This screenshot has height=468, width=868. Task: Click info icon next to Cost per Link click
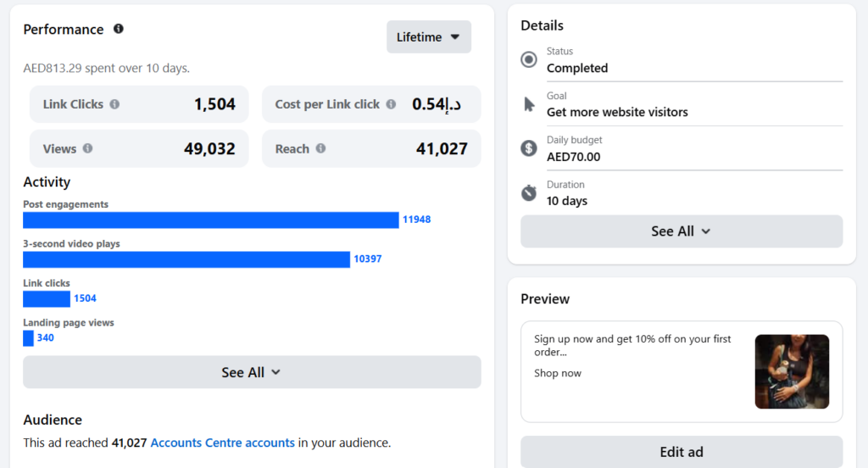[x=391, y=104]
